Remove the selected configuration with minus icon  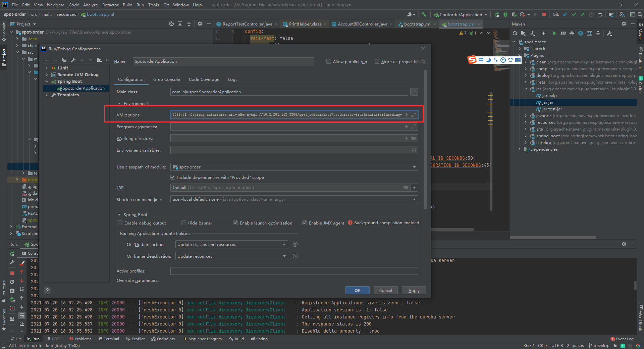coord(56,60)
